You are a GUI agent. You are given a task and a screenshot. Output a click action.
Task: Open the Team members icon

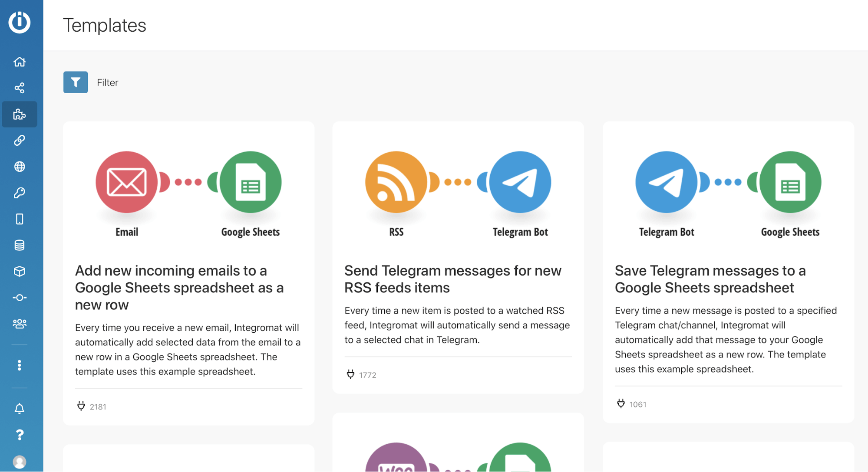point(20,324)
